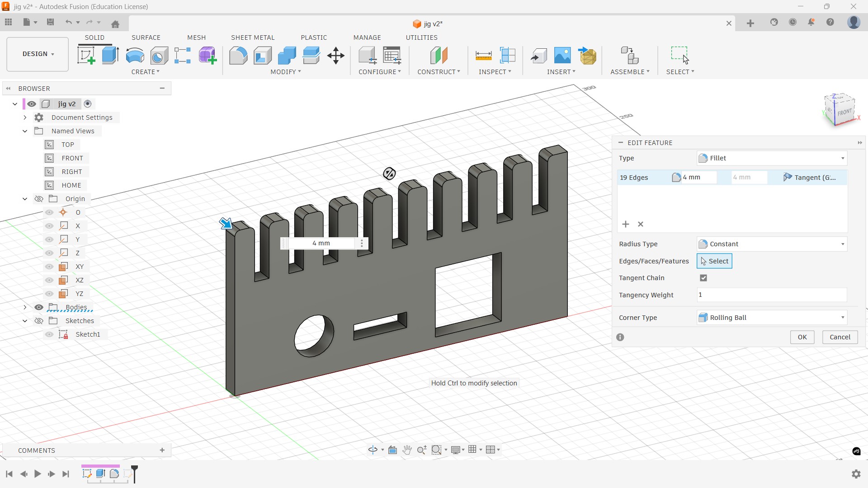This screenshot has height=488, width=868.
Task: Click the Create Sketch tool icon
Action: pyautogui.click(x=86, y=56)
